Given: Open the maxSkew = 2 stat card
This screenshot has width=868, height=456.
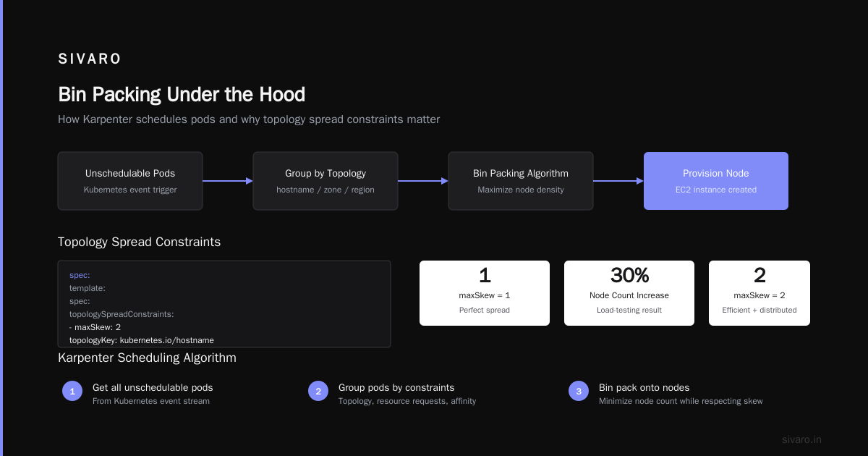Looking at the screenshot, I should pos(759,293).
